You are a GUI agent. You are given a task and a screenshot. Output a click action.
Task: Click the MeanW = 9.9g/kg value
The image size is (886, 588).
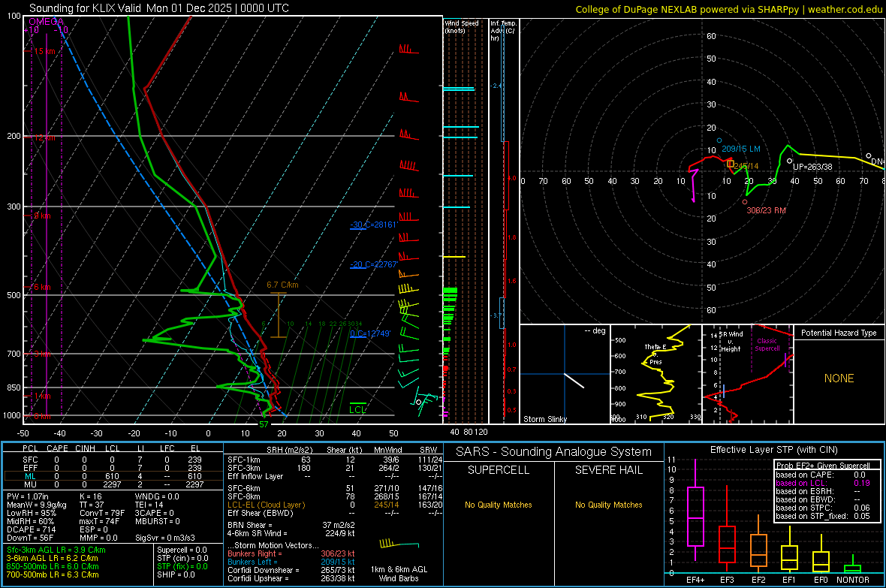click(x=36, y=505)
